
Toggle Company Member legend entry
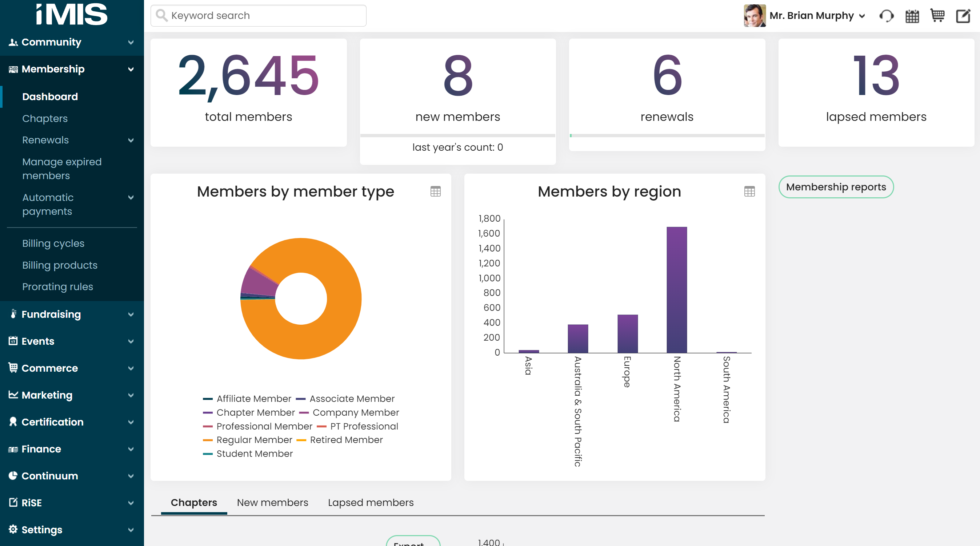click(355, 412)
